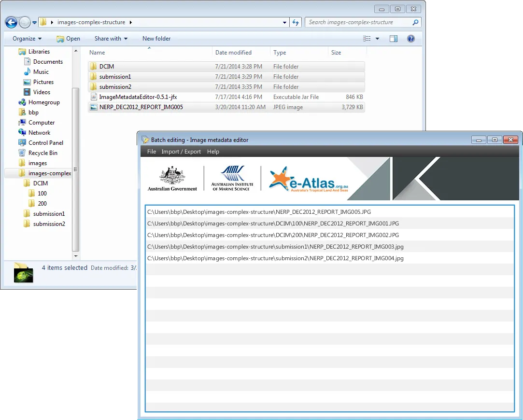Minimize the Batch editing window
This screenshot has height=420, width=523.
(479, 140)
